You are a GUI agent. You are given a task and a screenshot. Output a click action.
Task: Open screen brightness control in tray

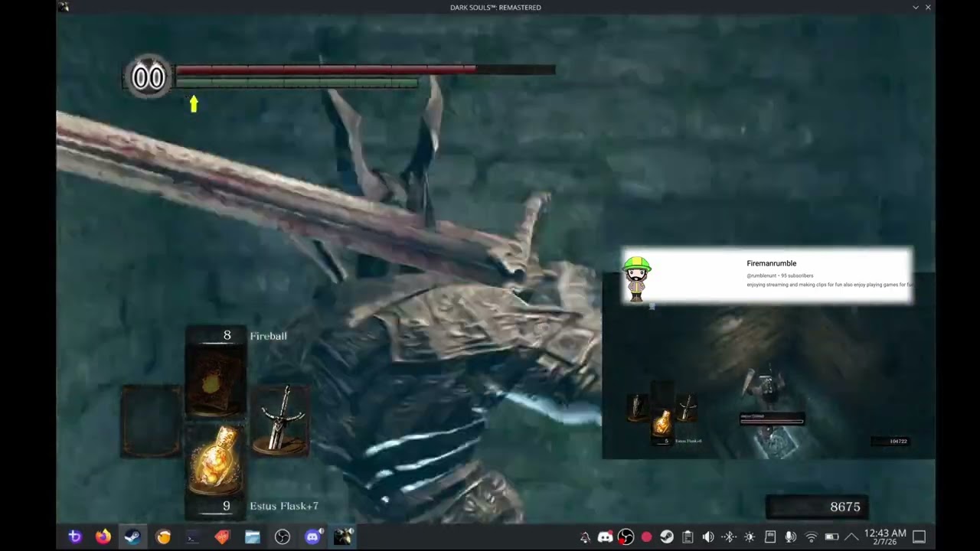750,537
